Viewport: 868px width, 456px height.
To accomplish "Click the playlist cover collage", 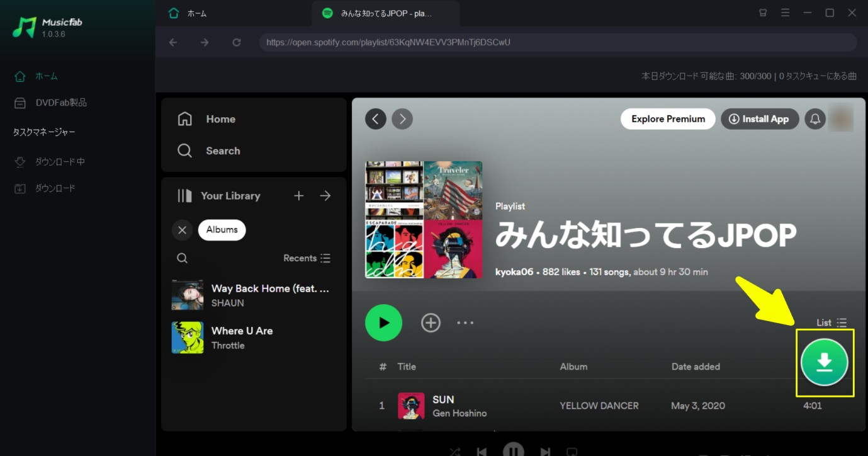I will pos(424,220).
